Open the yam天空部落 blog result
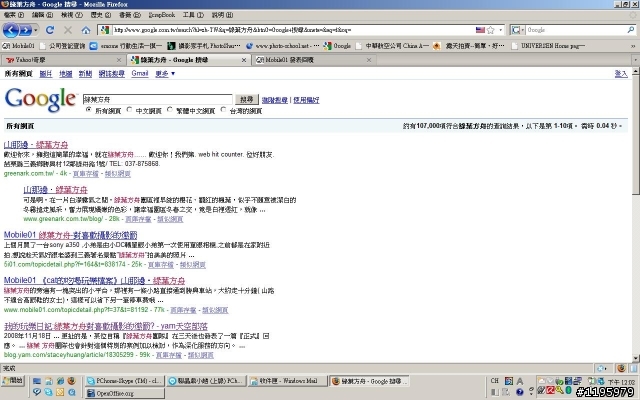 (106, 326)
